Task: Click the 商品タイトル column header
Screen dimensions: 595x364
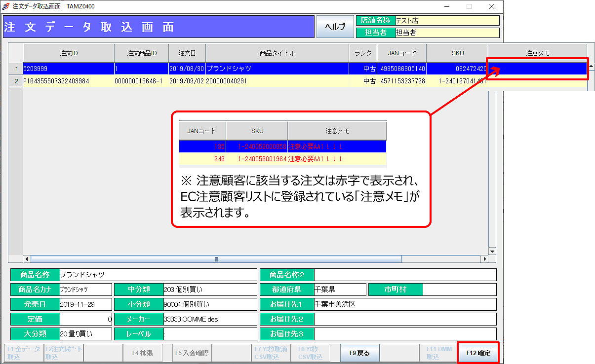Action: 277,53
